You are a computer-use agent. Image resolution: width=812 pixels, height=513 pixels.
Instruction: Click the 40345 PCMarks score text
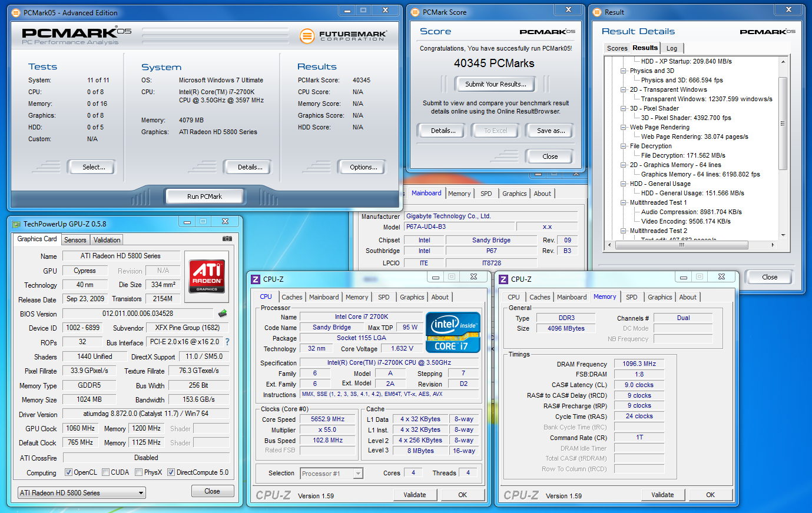(x=494, y=63)
